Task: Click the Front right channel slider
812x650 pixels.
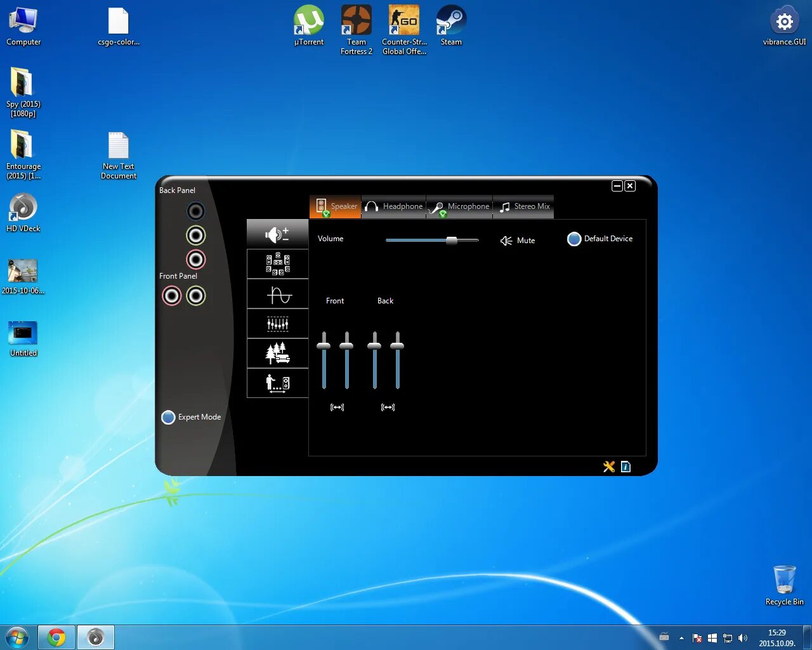Action: [x=346, y=346]
